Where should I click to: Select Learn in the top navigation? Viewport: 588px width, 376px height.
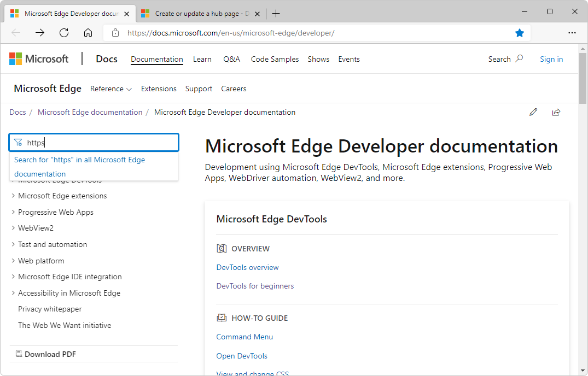coord(202,59)
